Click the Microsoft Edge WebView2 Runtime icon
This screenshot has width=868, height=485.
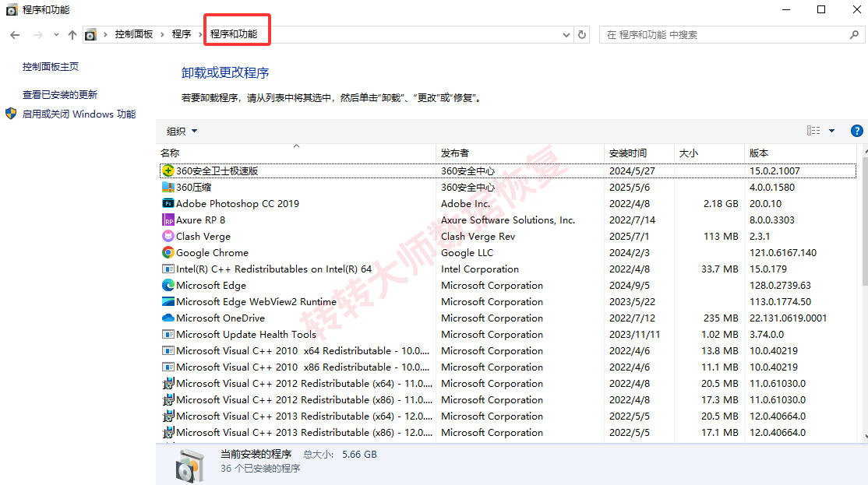click(x=168, y=301)
